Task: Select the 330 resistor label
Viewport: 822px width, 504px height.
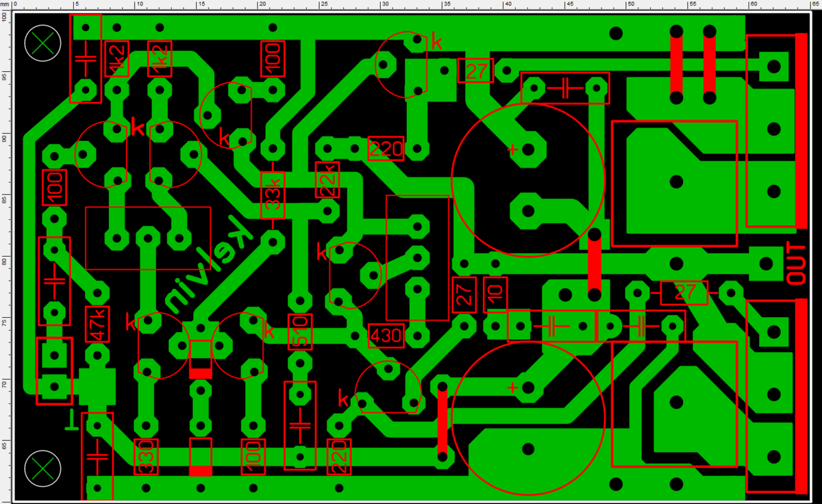Action: point(145,457)
